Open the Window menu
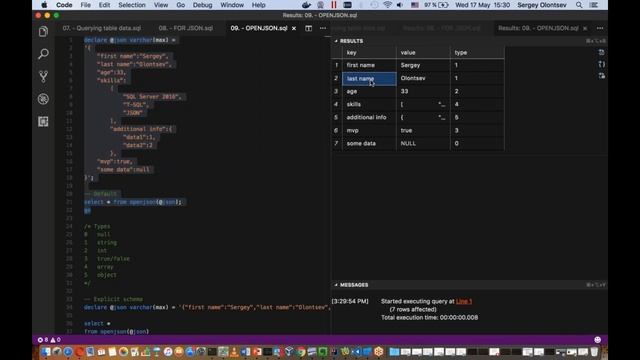Viewport: 640px width, 360px height. 232,5
